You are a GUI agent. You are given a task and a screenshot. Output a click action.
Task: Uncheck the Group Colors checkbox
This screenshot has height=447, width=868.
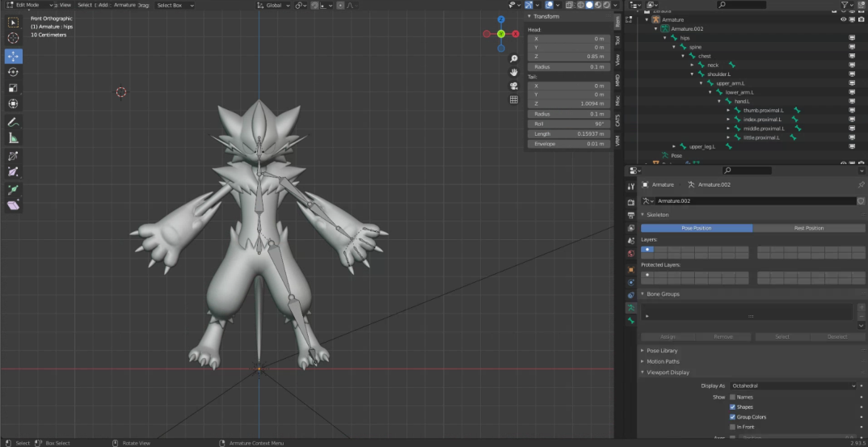point(732,417)
